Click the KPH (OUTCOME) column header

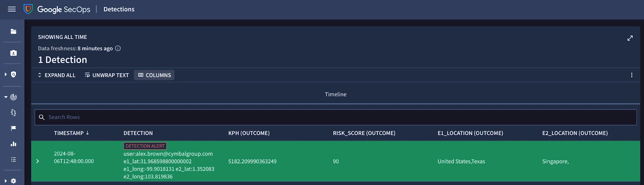(249, 133)
